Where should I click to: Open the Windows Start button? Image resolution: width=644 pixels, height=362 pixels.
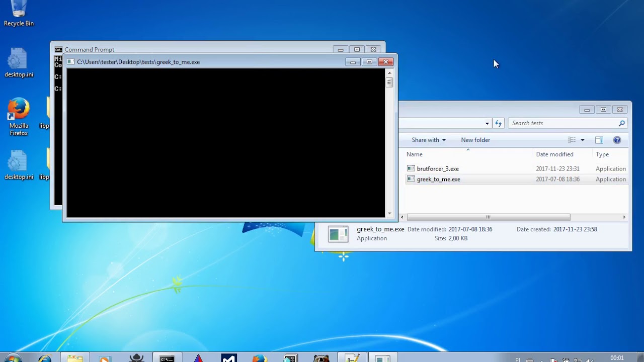click(x=13, y=358)
